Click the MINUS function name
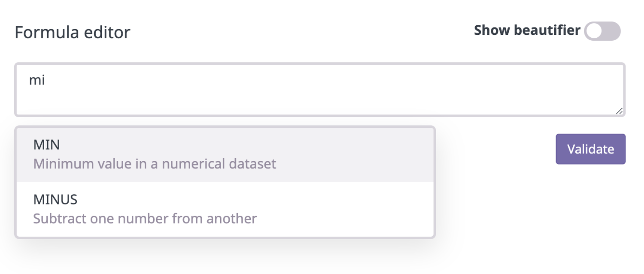The height and width of the screenshot is (274, 644). click(55, 199)
